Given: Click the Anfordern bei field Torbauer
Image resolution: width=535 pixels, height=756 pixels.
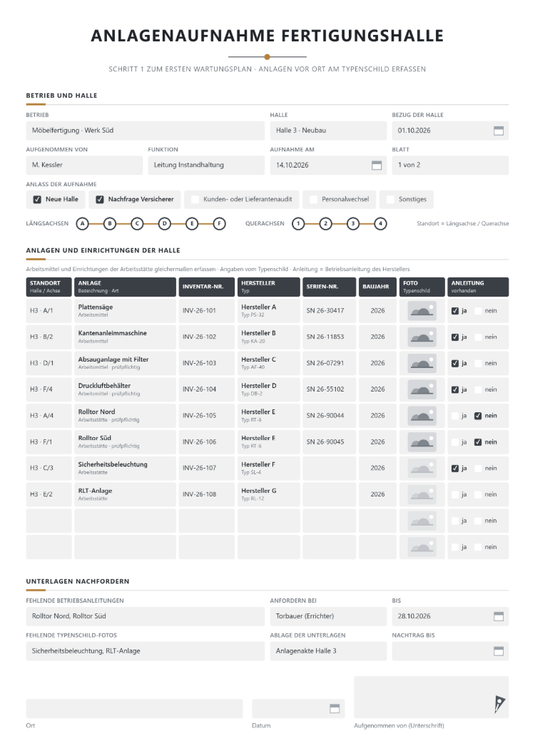Looking at the screenshot, I should point(328,616).
